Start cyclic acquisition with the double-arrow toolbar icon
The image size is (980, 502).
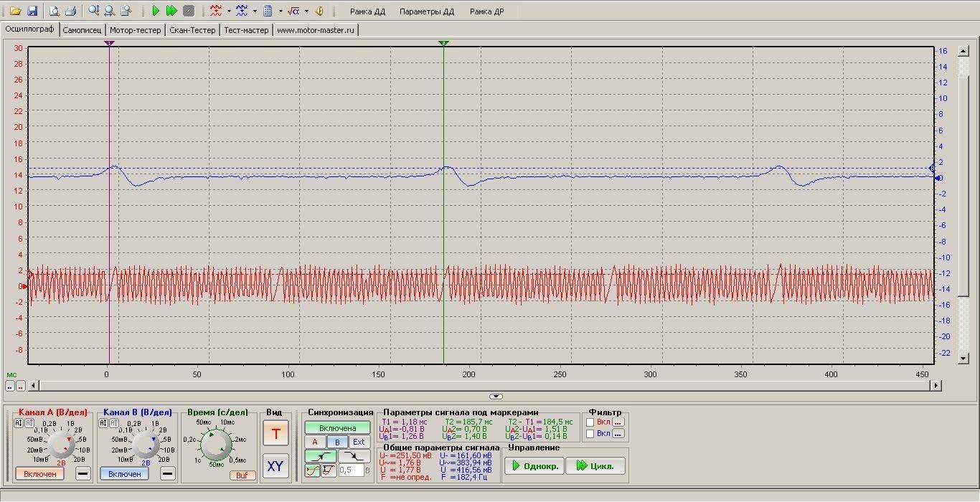171,11
